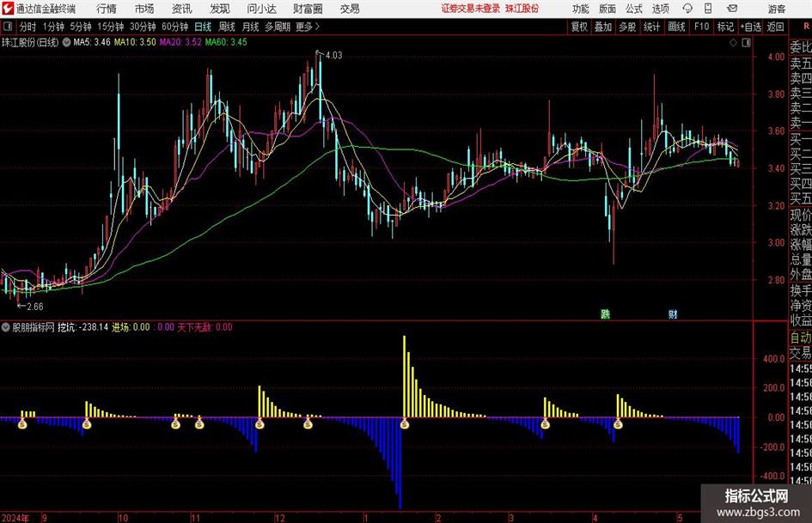Click the 自动 label in the right panel

click(x=801, y=338)
